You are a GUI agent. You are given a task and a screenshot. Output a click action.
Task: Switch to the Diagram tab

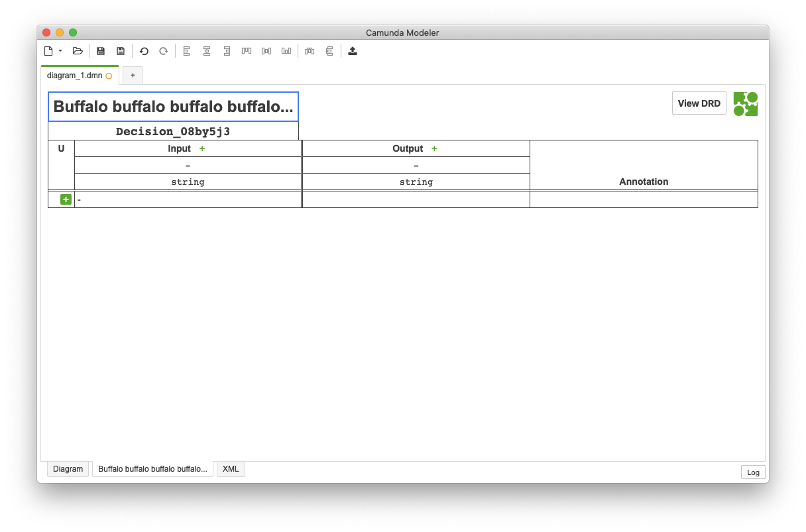pos(68,468)
